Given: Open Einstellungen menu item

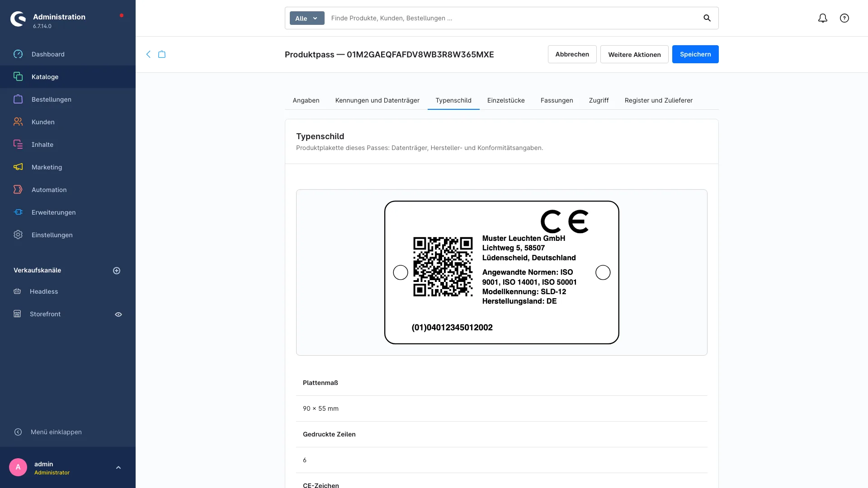Looking at the screenshot, I should pyautogui.click(x=68, y=235).
